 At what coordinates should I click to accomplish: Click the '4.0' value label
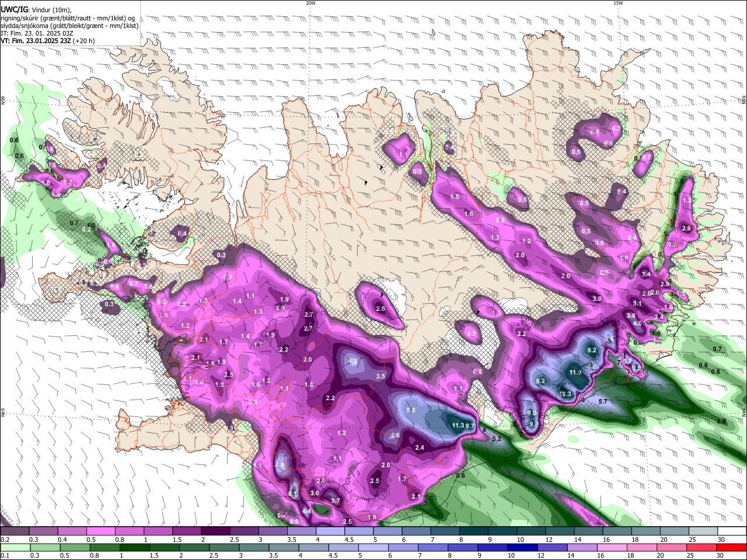[x=637, y=323]
